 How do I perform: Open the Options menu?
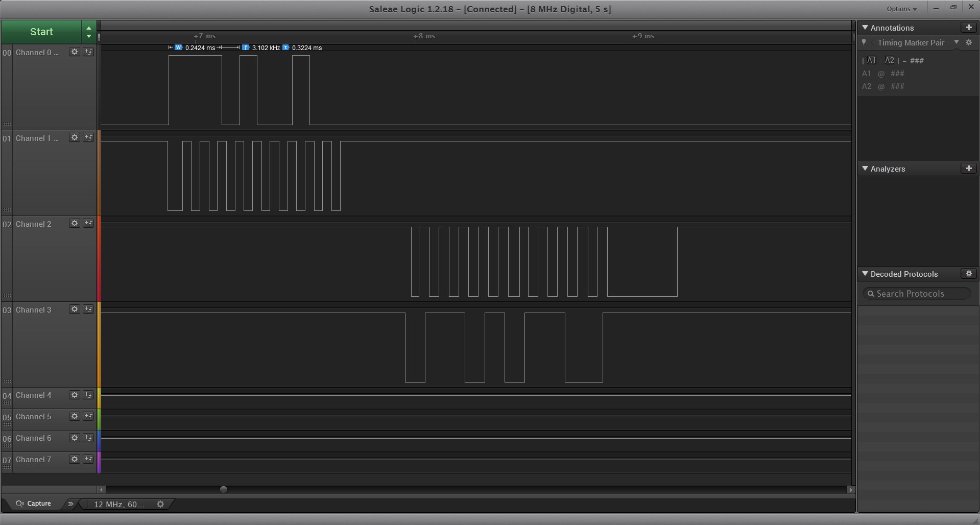point(901,9)
